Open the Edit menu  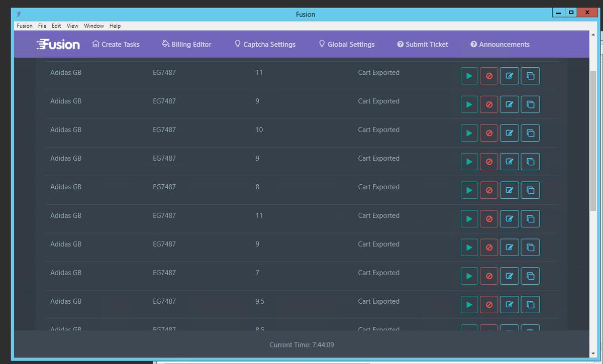tap(56, 26)
